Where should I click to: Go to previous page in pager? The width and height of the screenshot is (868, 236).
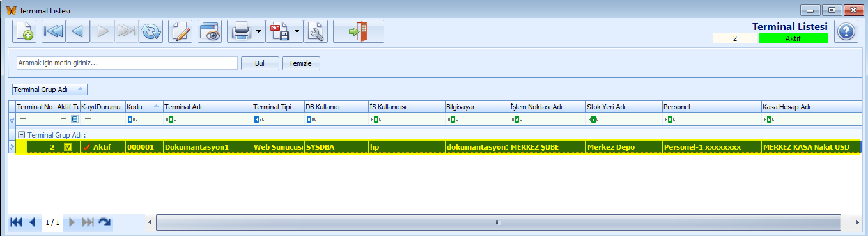33,223
